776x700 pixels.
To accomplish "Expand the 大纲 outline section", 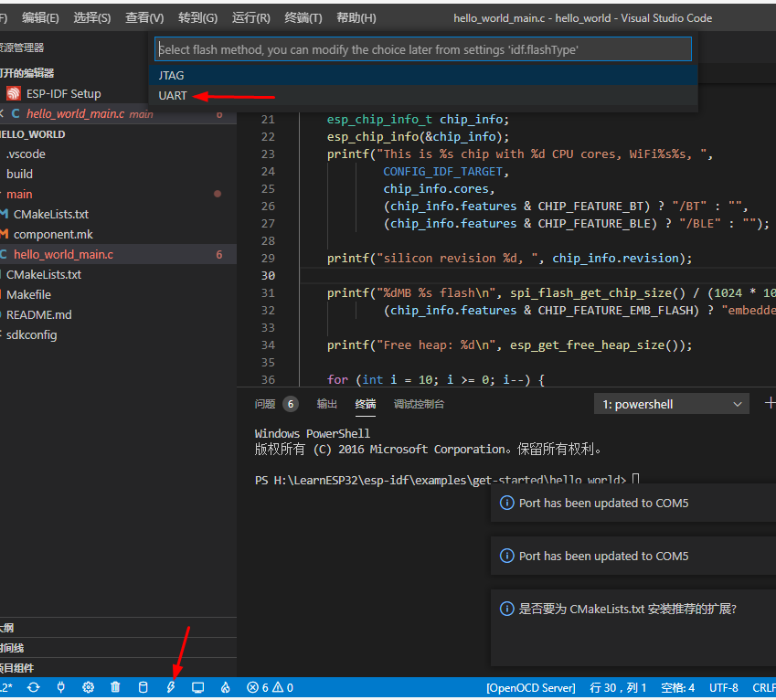I will pos(118,627).
